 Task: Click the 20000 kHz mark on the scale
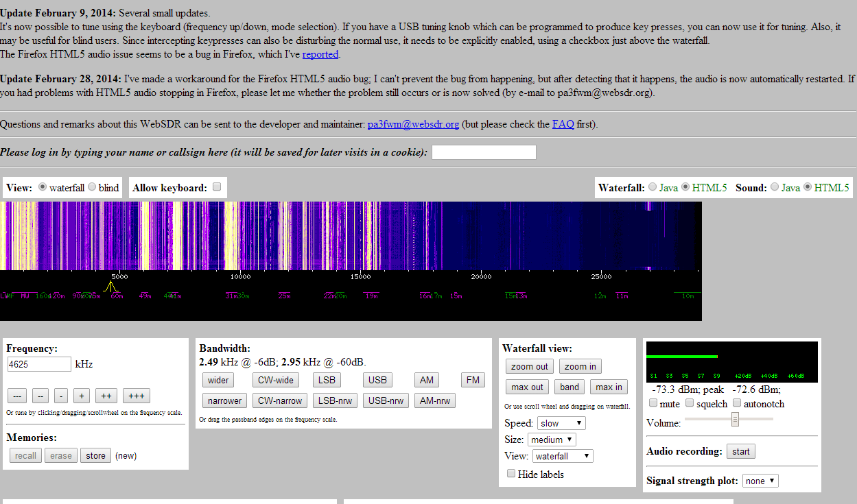(x=482, y=276)
